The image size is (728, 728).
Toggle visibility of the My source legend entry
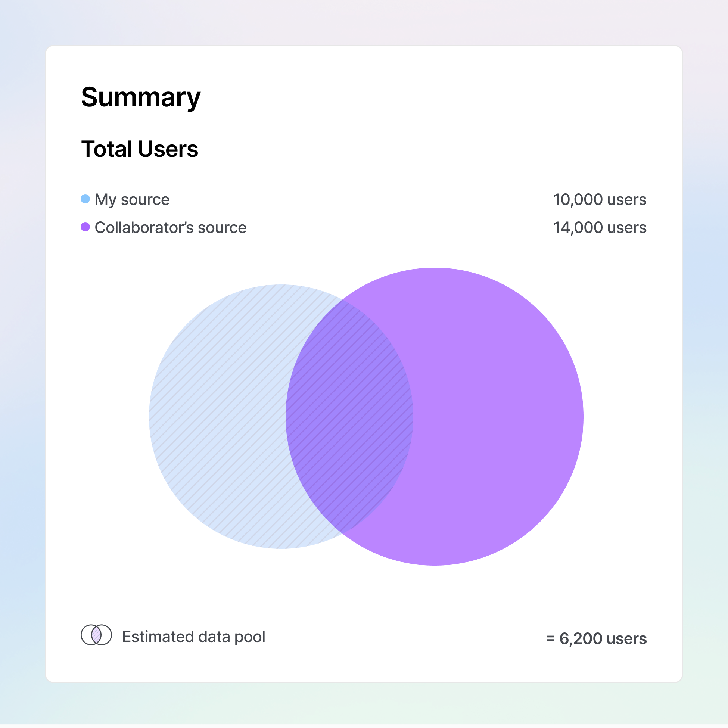[132, 199]
